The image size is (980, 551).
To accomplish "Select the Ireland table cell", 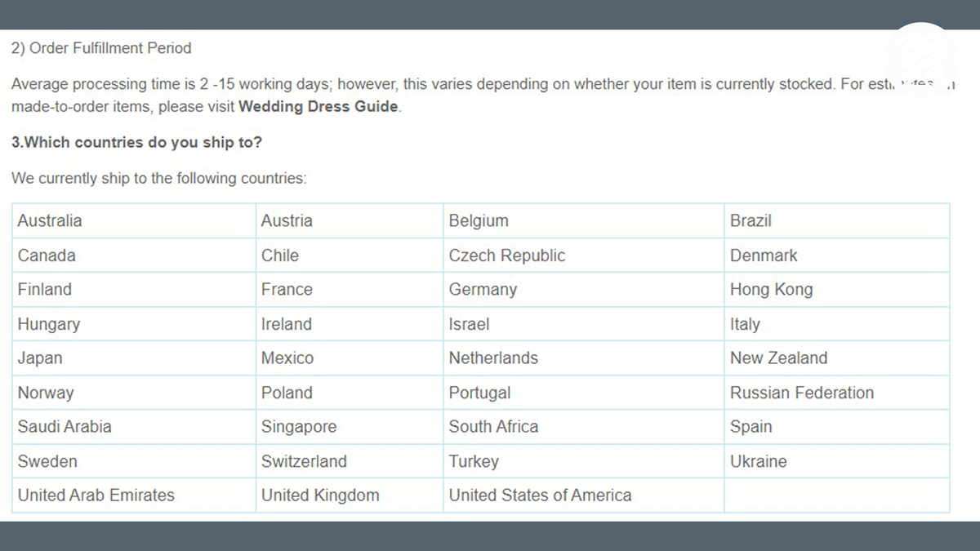I will [286, 324].
